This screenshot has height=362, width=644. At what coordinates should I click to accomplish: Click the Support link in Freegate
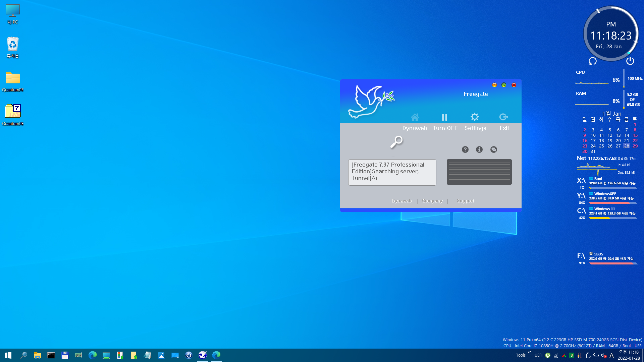tap(466, 201)
